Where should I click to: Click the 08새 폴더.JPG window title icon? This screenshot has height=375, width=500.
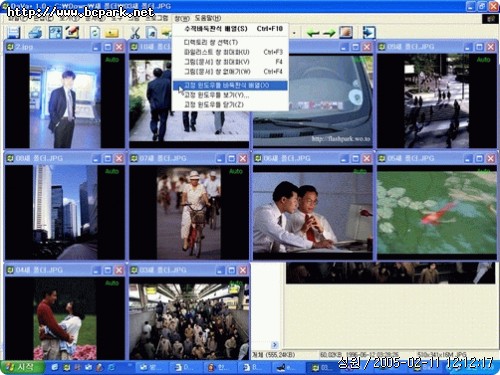10,158
